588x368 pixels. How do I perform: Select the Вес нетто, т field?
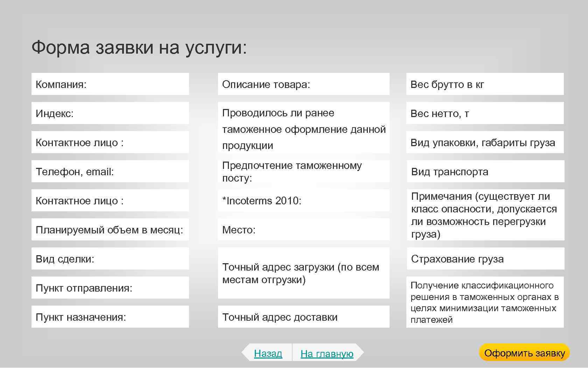click(x=485, y=113)
